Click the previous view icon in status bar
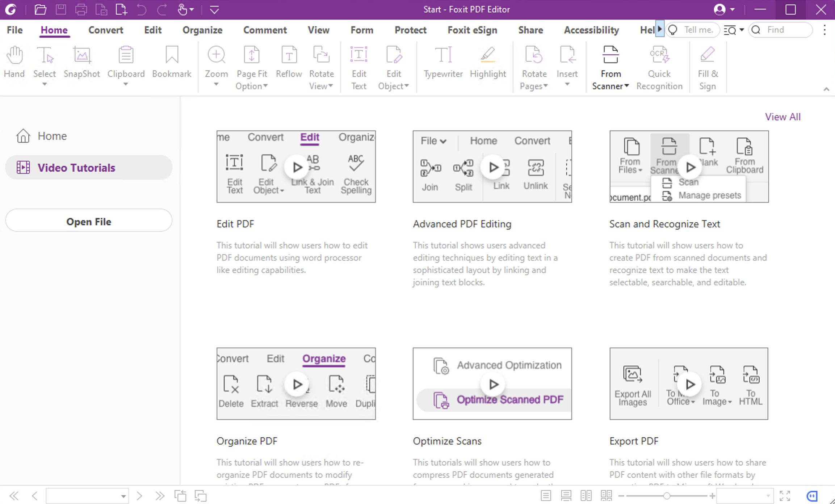835x504 pixels. point(180,496)
